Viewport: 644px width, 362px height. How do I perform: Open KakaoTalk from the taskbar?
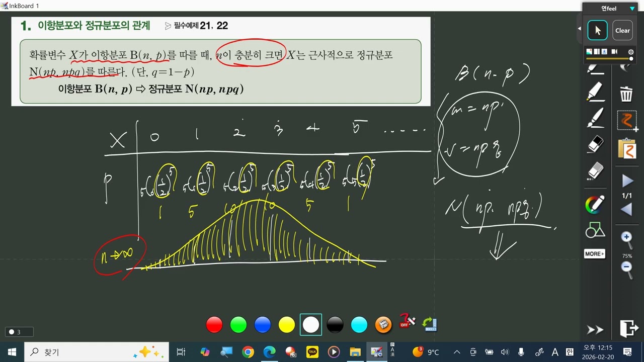coord(312,352)
